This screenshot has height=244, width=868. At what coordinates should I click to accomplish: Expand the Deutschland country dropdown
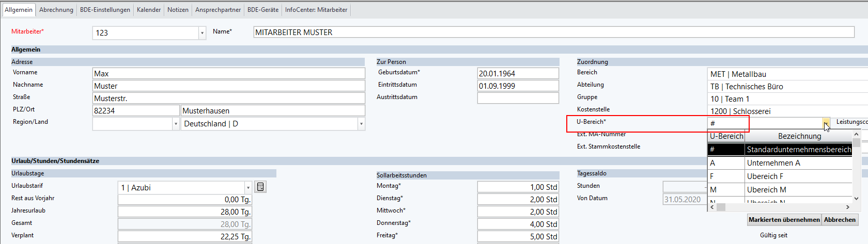(361, 124)
